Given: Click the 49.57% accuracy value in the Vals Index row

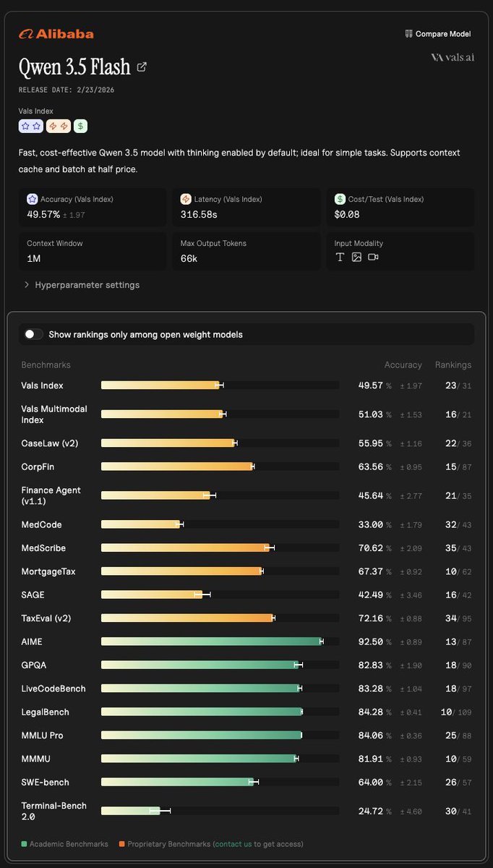Looking at the screenshot, I should click(x=375, y=386).
